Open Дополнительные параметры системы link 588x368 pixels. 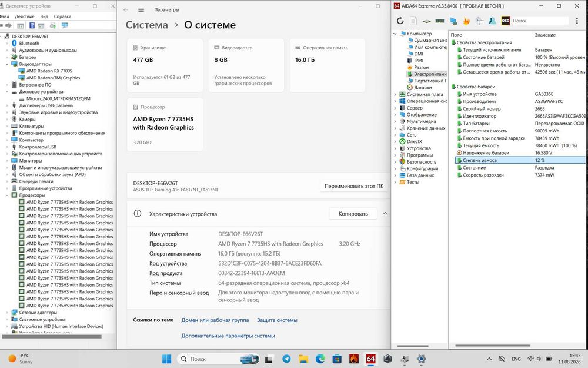click(x=228, y=336)
